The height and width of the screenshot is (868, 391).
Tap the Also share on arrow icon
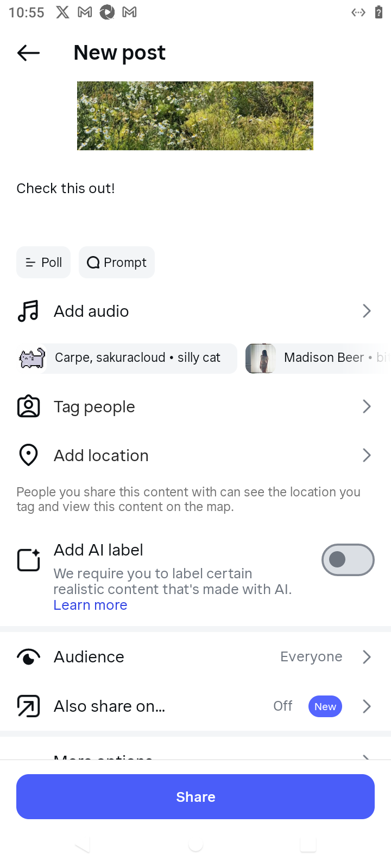click(x=28, y=706)
